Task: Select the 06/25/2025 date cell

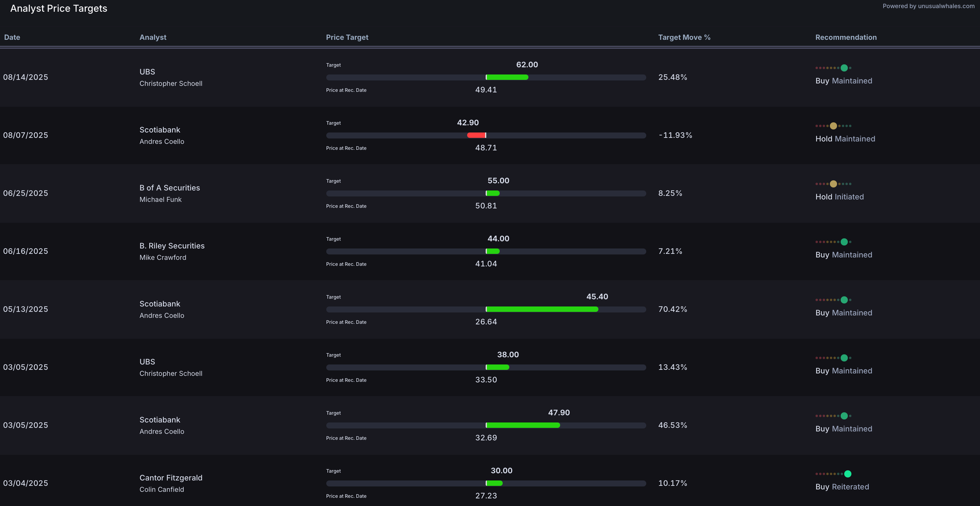Action: (25, 193)
